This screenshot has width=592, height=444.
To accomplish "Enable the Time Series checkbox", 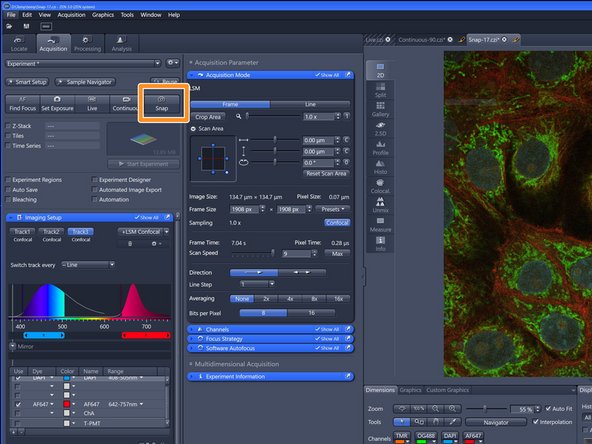I will click(8, 146).
